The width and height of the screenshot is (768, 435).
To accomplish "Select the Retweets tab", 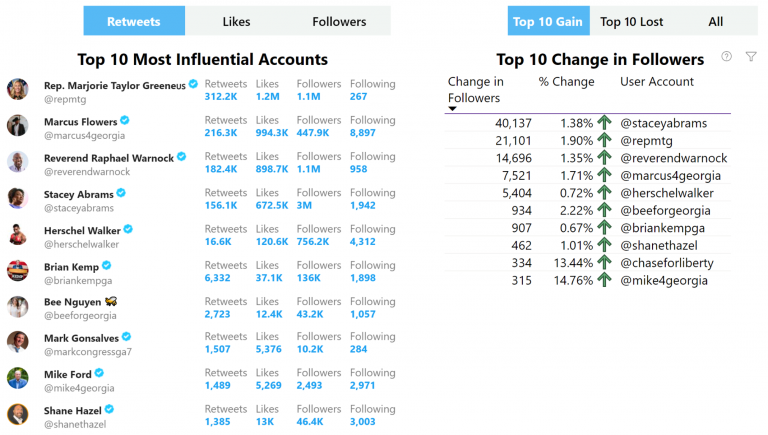I will point(134,21).
